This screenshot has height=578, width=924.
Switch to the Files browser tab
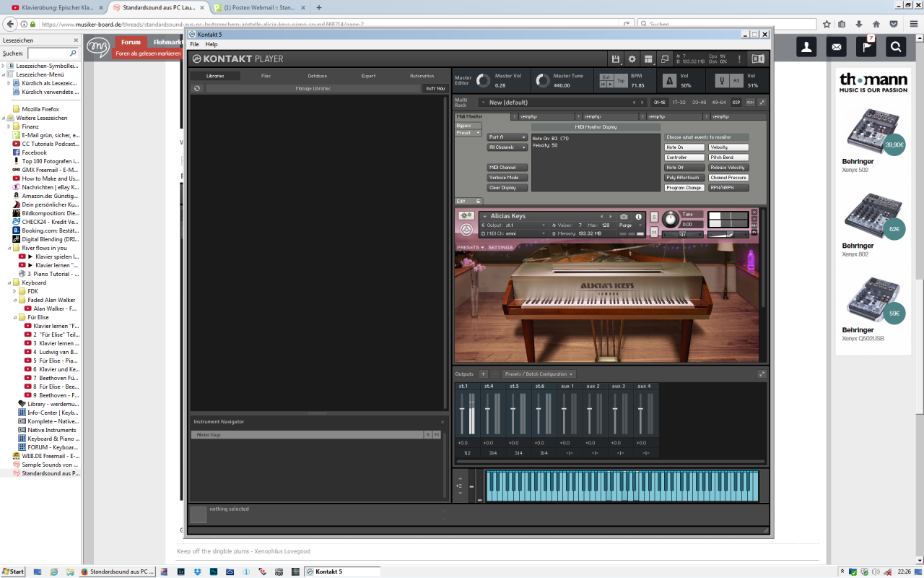pyautogui.click(x=266, y=76)
